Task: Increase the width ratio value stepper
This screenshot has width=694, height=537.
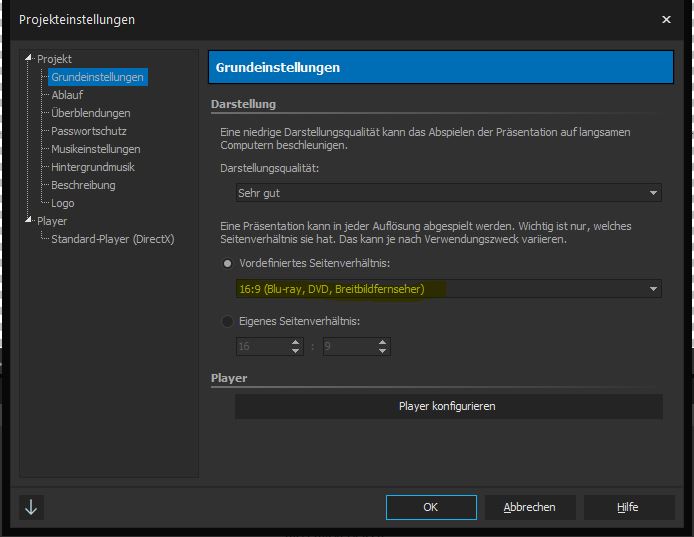Action: pos(295,342)
